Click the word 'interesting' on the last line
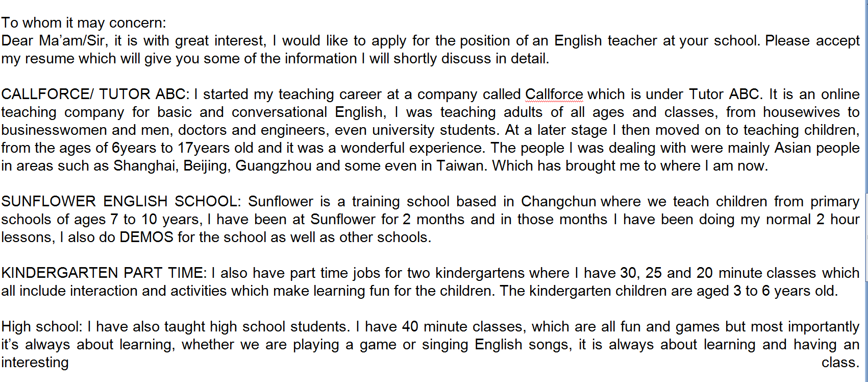This screenshot has height=382, width=868. coord(35,363)
